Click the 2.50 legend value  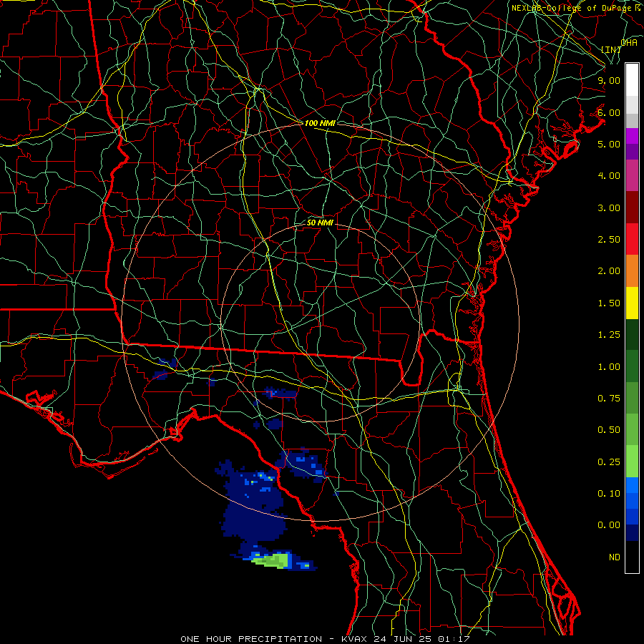click(x=609, y=240)
